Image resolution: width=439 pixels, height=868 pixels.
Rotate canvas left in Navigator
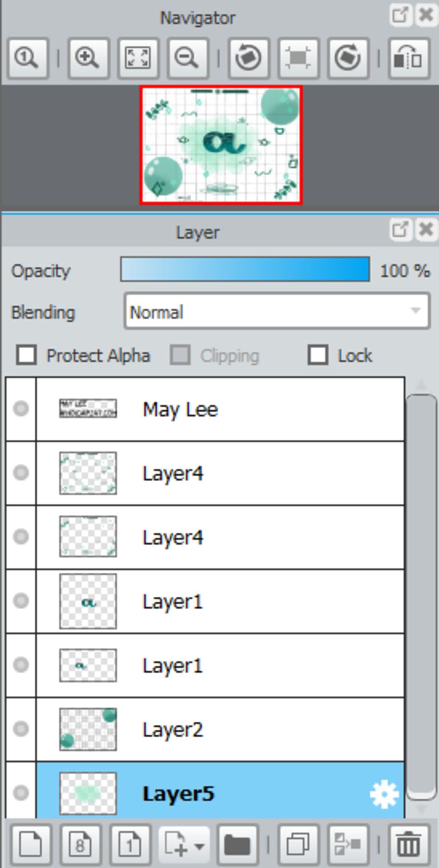click(x=249, y=58)
